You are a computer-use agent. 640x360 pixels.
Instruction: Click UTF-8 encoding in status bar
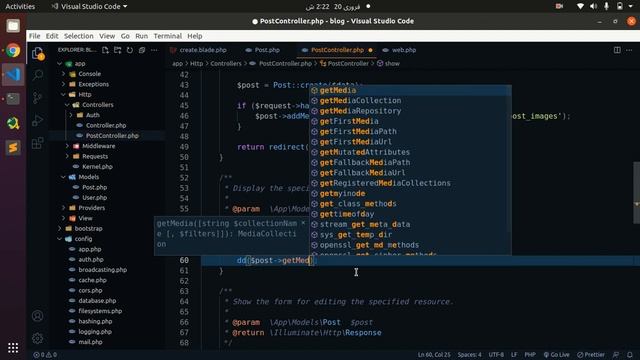(x=496, y=355)
